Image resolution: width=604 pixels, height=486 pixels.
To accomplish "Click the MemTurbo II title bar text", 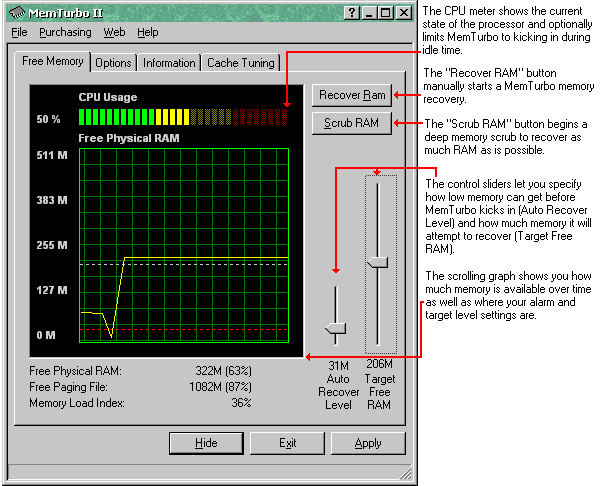I will (66, 13).
